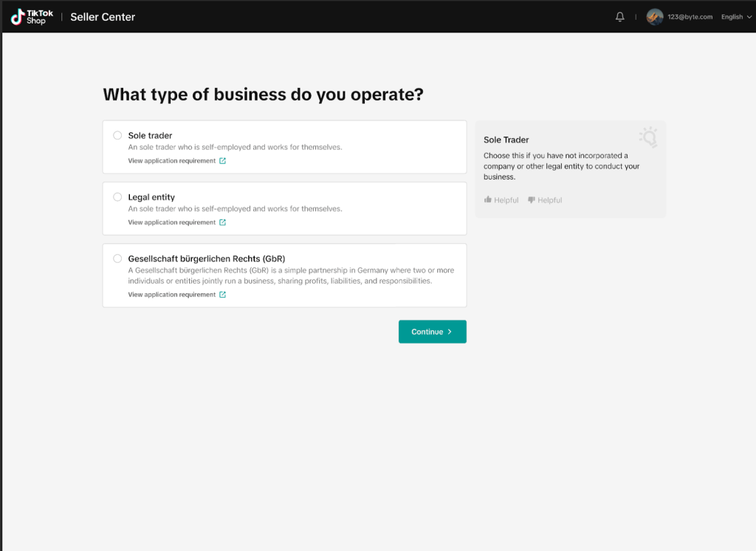Open Sole trader's View application requirement link
Image resolution: width=756 pixels, height=551 pixels.
[172, 161]
